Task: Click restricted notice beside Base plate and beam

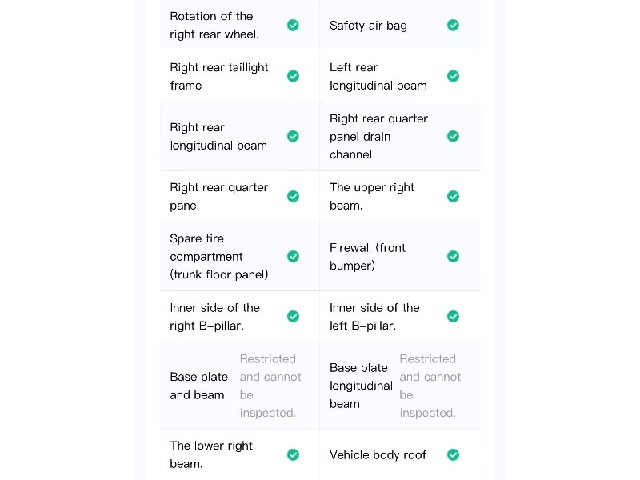Action: pos(271,386)
